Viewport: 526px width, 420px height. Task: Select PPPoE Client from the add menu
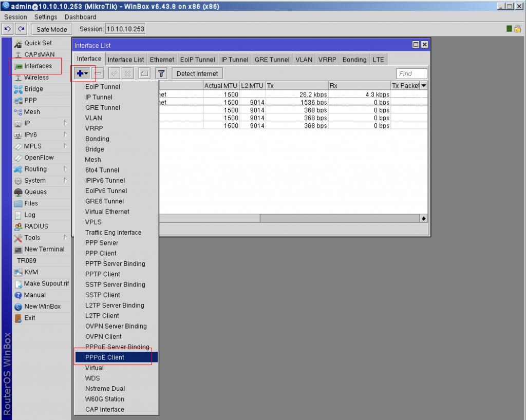117,357
